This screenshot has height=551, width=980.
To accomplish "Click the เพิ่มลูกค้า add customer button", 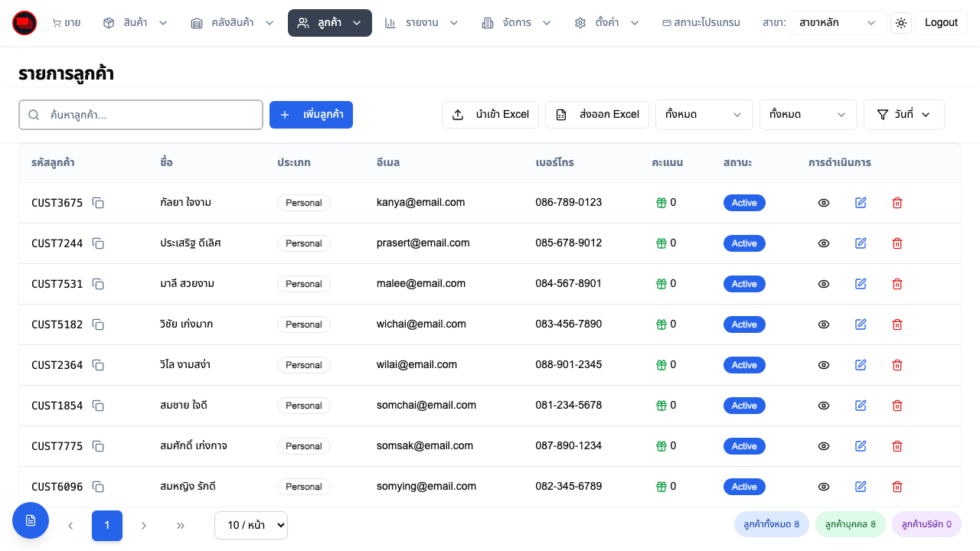I will 311,115.
